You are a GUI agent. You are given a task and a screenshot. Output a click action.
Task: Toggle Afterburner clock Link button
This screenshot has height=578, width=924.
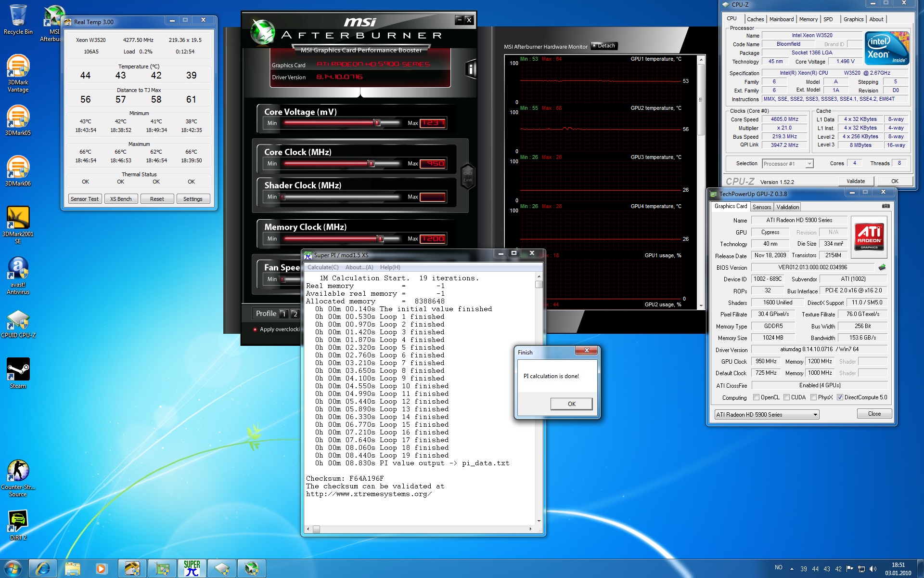coord(468,176)
